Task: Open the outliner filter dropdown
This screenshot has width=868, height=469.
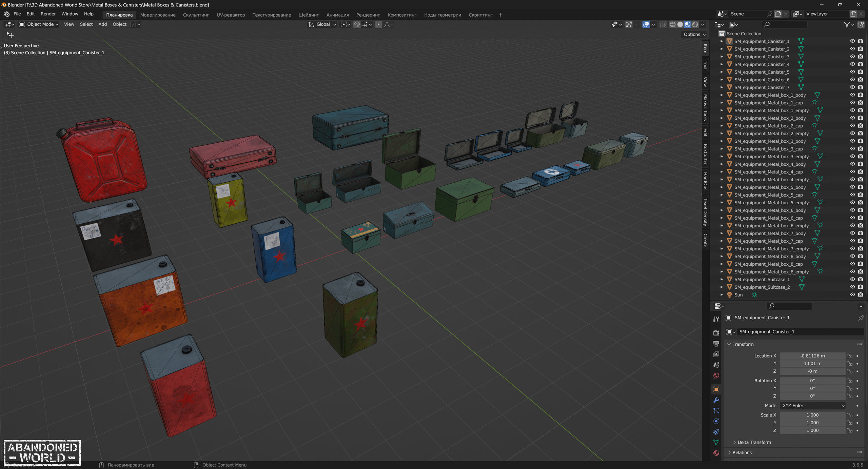Action: pos(849,24)
